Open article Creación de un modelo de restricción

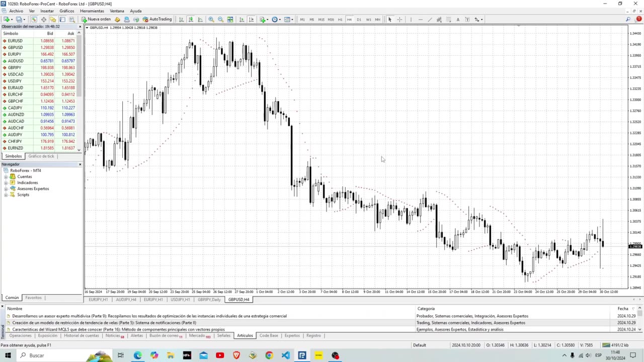104,323
